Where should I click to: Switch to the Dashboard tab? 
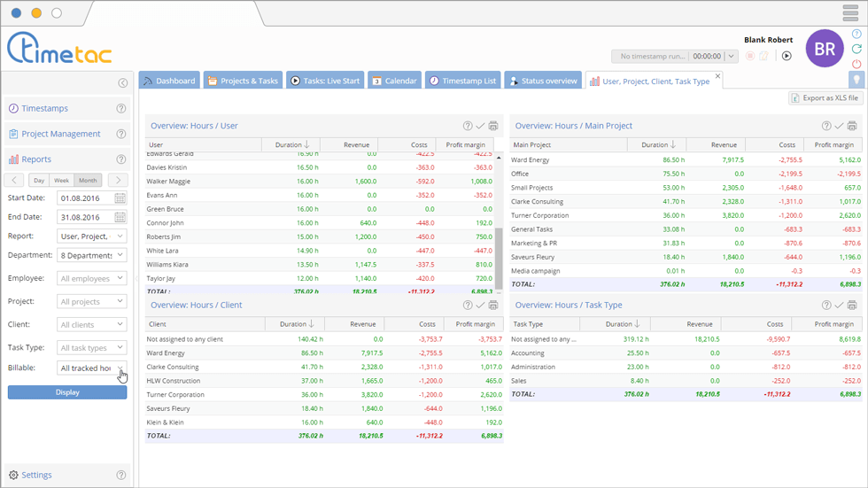[169, 81]
